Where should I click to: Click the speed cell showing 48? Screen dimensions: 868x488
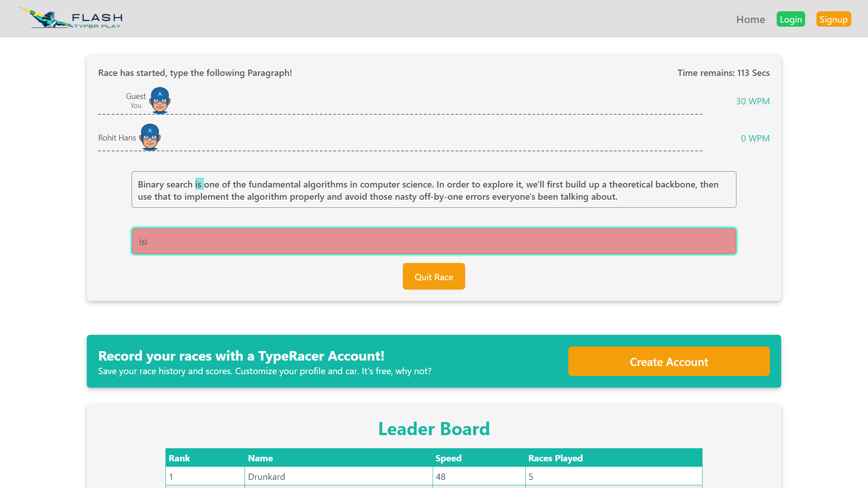click(479, 477)
